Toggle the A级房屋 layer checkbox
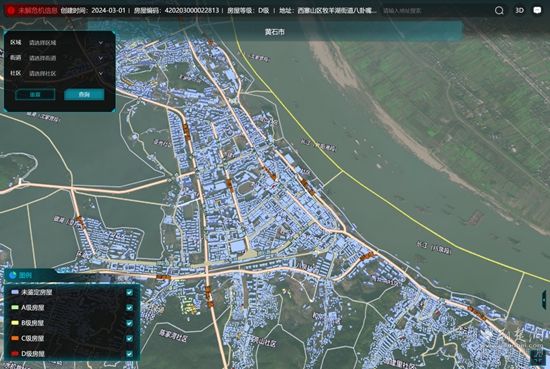Screen dimensions: 550x369 point(129,308)
